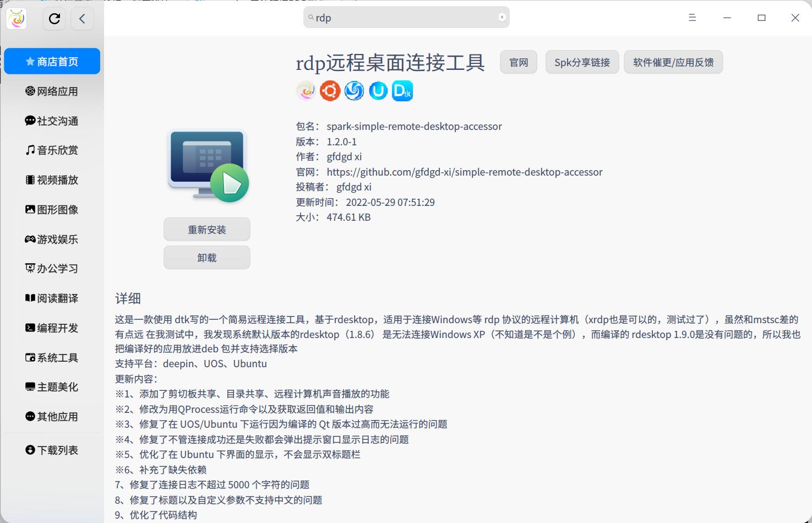Click the Spark spiral platform icon under the title
812x523 pixels.
pyautogui.click(x=306, y=91)
